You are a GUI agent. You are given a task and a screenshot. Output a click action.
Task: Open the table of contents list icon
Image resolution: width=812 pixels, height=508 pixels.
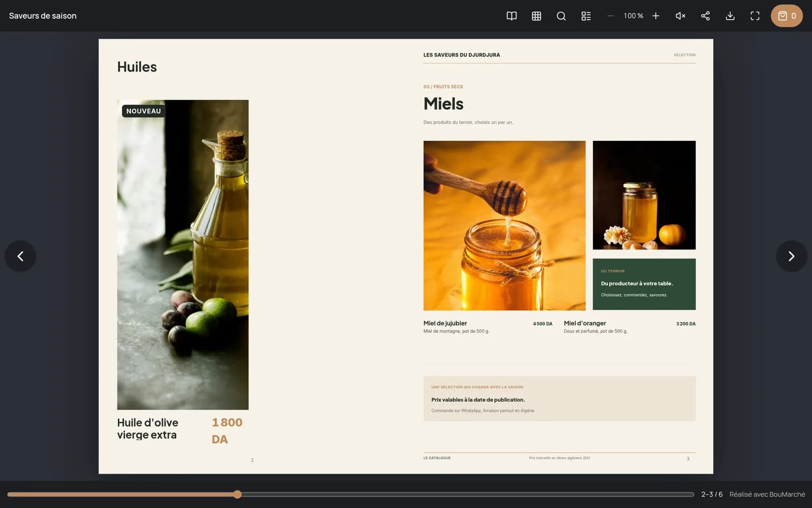coord(586,16)
